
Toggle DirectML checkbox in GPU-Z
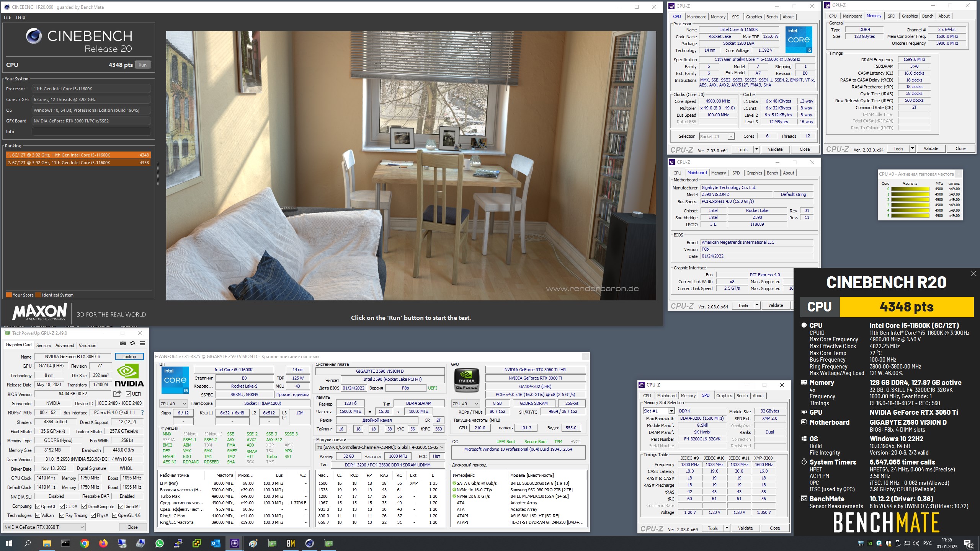[x=121, y=506]
